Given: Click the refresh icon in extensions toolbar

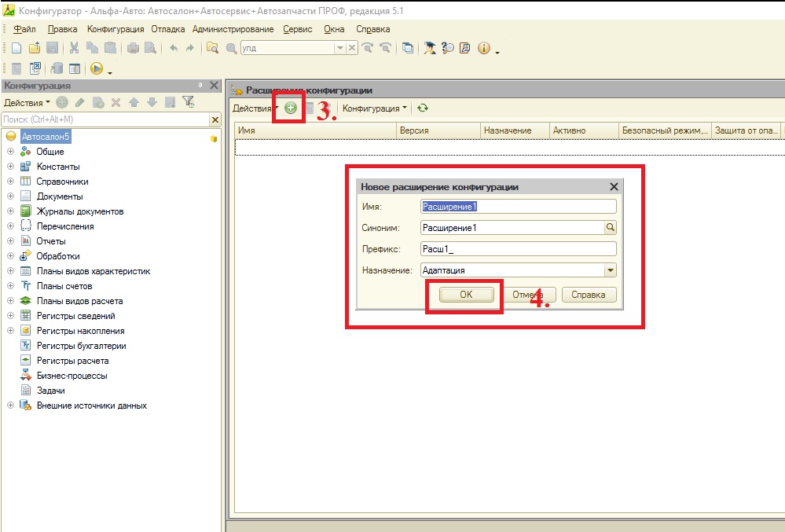Looking at the screenshot, I should [x=423, y=108].
